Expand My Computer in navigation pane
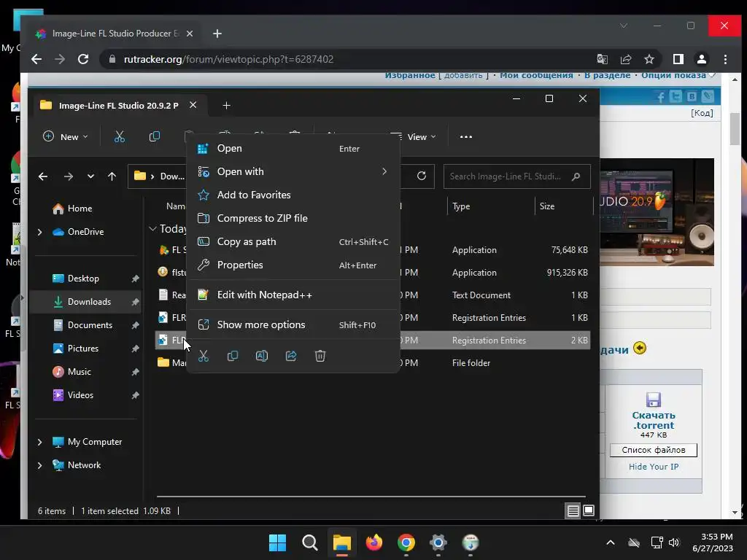 click(40, 442)
